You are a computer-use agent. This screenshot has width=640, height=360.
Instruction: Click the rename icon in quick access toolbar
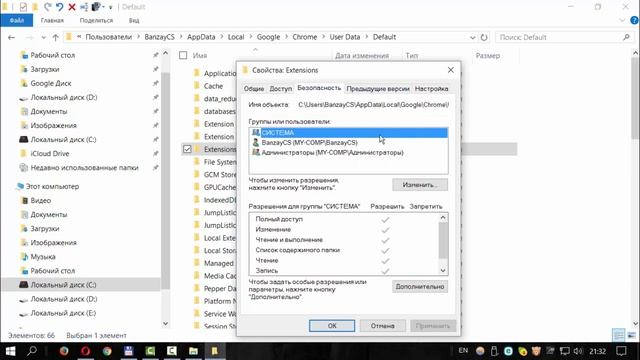pyautogui.click(x=84, y=7)
